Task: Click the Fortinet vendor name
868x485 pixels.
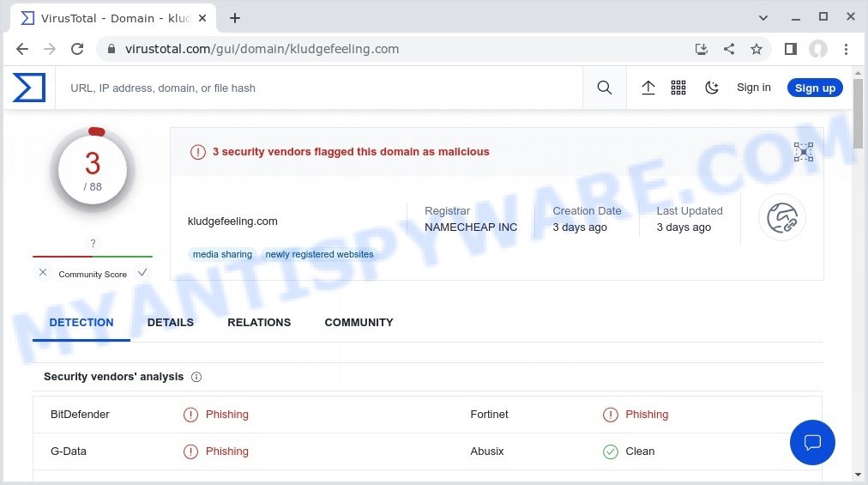Action: coord(489,415)
